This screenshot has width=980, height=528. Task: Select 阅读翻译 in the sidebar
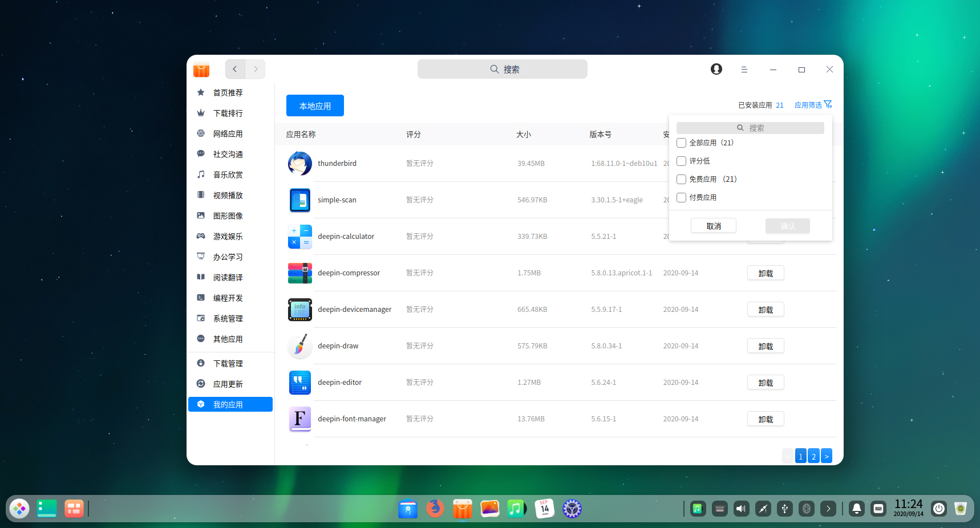(x=230, y=277)
